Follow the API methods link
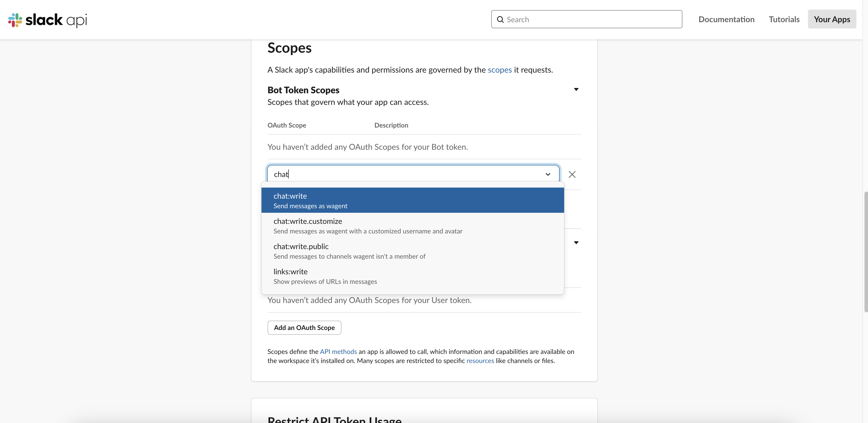Viewport: 868px width, 423px height. [x=338, y=352]
